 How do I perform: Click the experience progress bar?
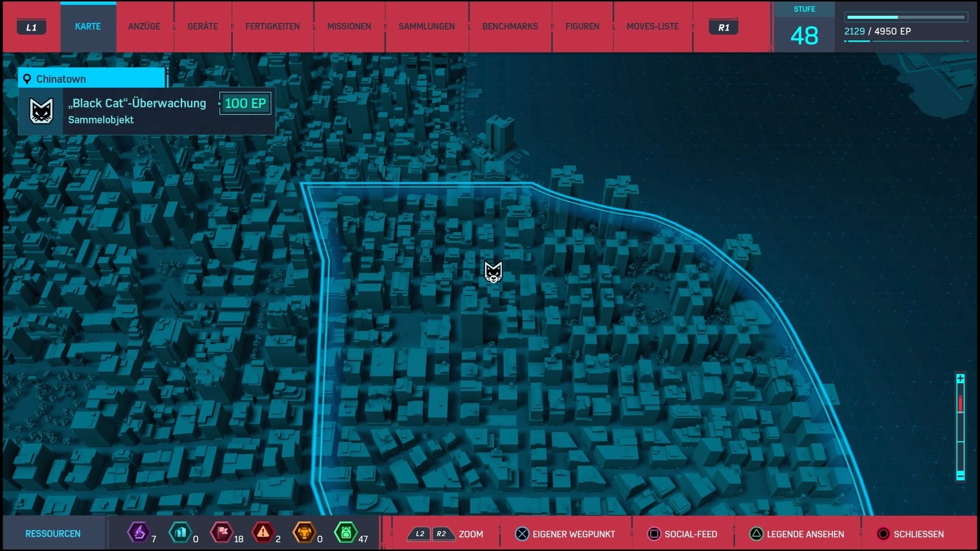[x=906, y=17]
